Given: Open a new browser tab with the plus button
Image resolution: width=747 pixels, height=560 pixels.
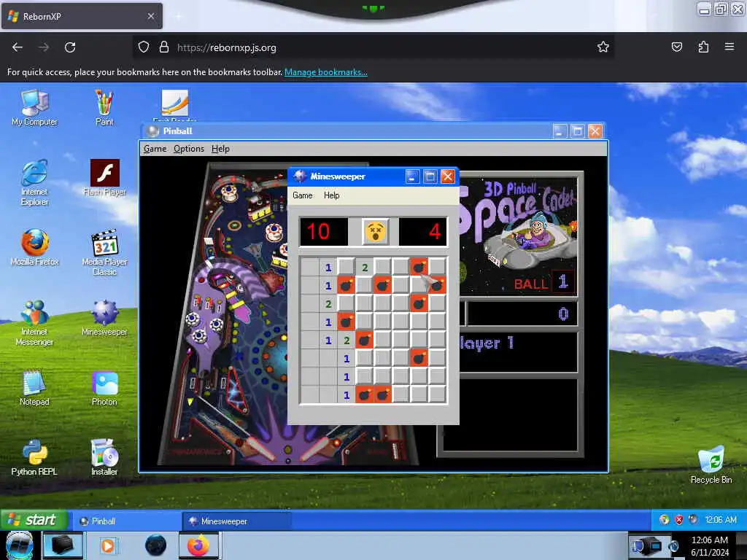Looking at the screenshot, I should point(178,16).
